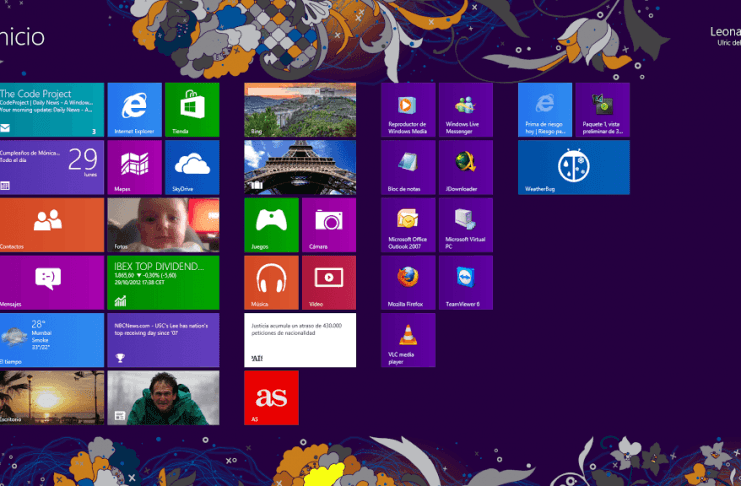Open the NBCNews.com sports tile
Image resolution: width=741 pixels, height=486 pixels.
164,340
